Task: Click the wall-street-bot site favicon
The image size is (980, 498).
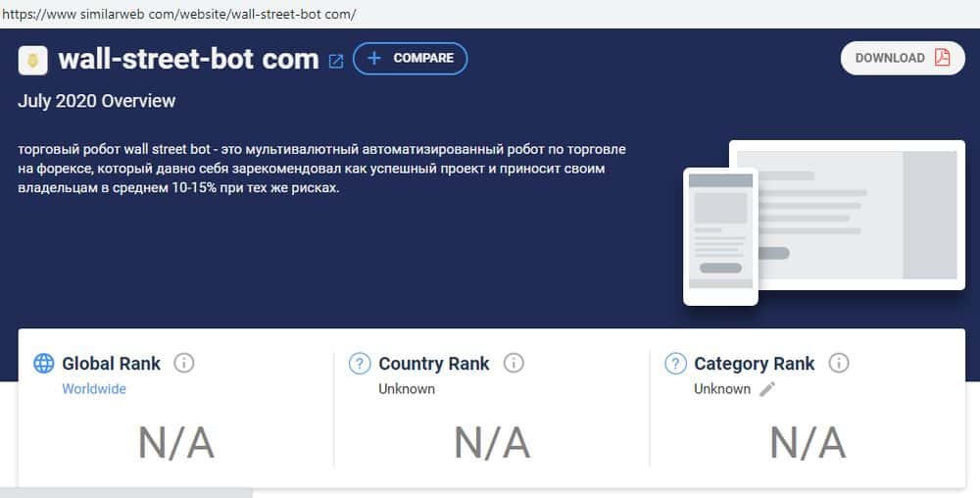Action: [x=33, y=61]
